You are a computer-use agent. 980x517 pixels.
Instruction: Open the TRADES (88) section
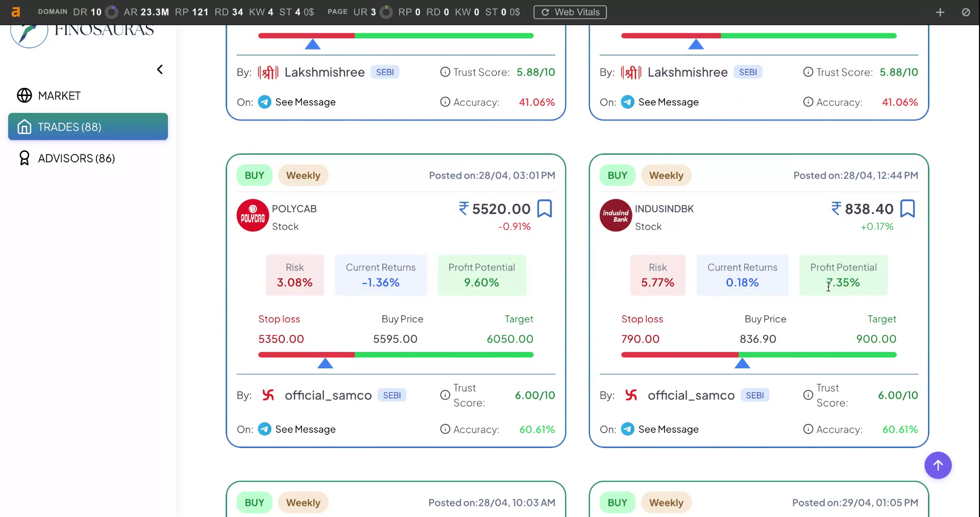pyautogui.click(x=88, y=127)
